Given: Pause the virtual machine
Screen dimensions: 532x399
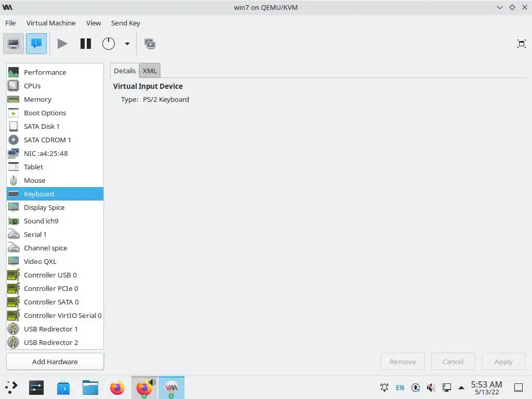Looking at the screenshot, I should (86, 44).
